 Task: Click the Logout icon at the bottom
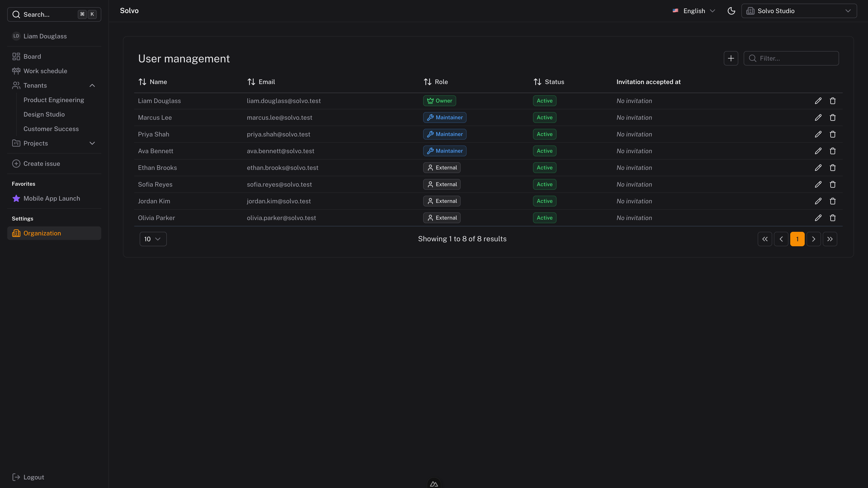click(16, 477)
